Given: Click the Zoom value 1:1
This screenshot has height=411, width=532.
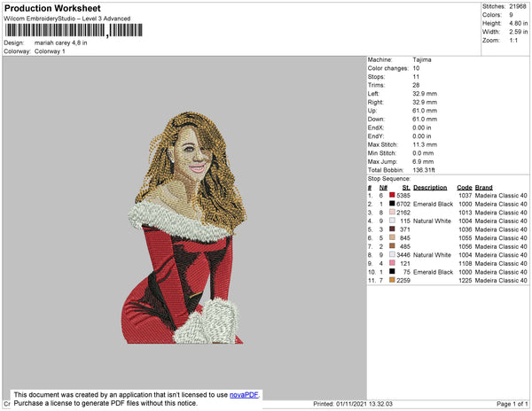Looking at the screenshot, I should pos(513,41).
